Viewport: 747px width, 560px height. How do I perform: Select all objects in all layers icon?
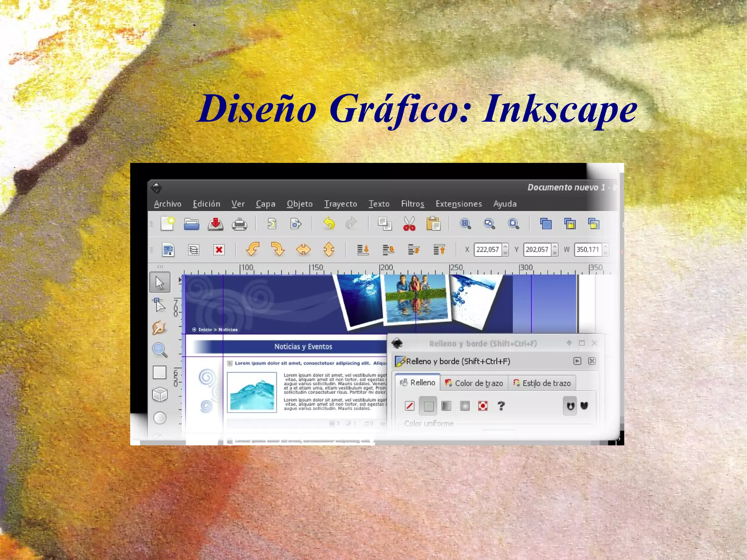(169, 250)
